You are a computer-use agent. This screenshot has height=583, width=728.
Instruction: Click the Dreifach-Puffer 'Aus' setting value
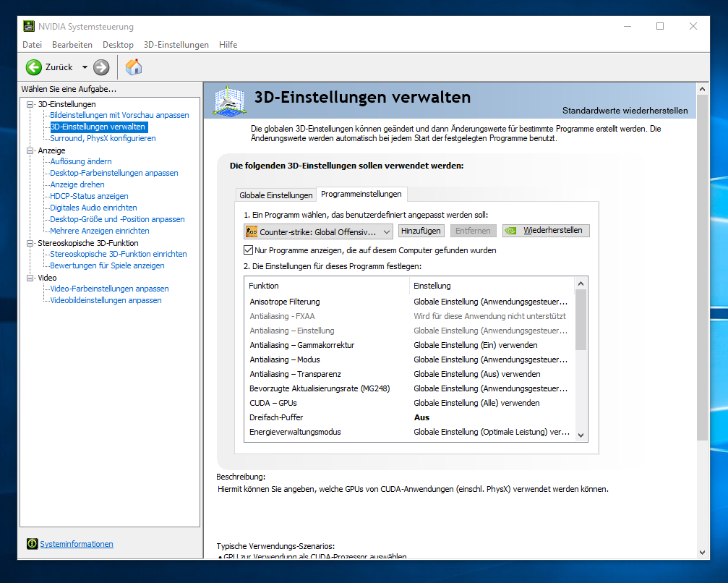[421, 417]
